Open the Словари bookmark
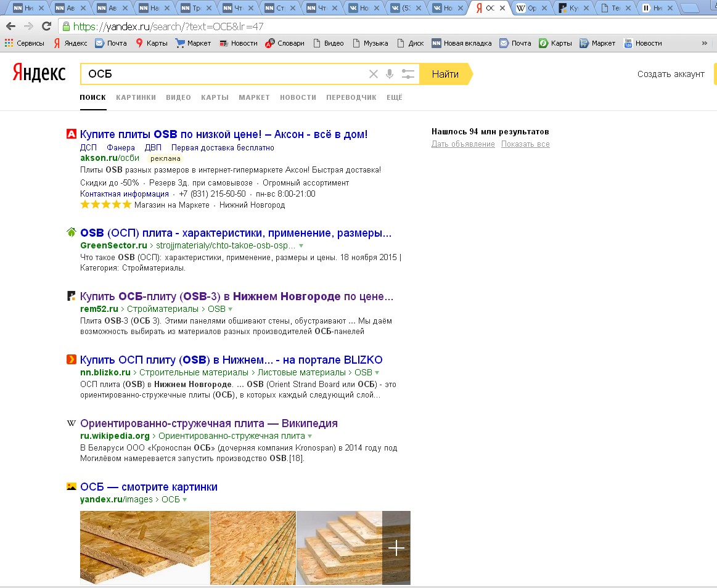The height and width of the screenshot is (588, 717). pyautogui.click(x=285, y=43)
